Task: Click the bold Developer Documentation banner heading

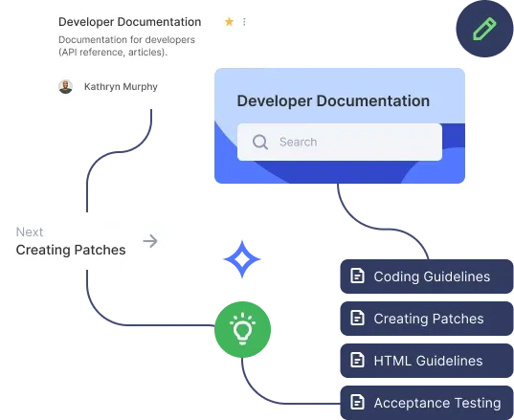Action: (333, 100)
